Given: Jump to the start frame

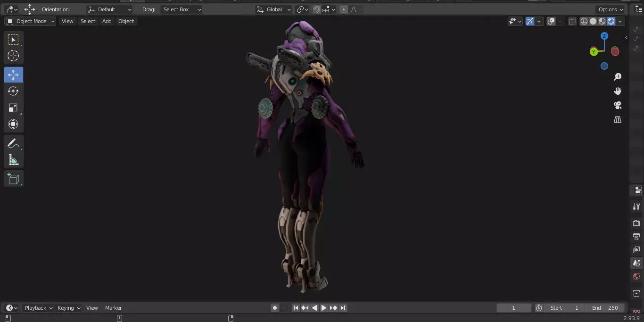Looking at the screenshot, I should 296,308.
